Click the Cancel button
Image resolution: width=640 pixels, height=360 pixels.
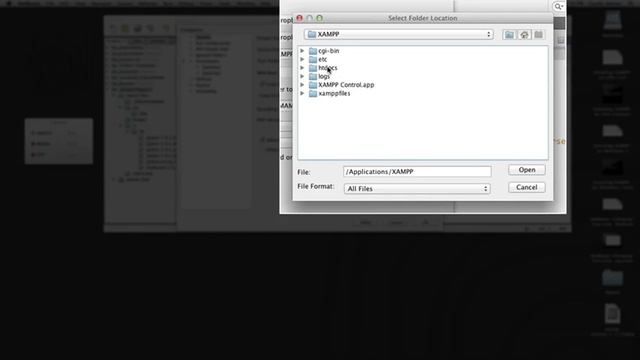pyautogui.click(x=527, y=187)
